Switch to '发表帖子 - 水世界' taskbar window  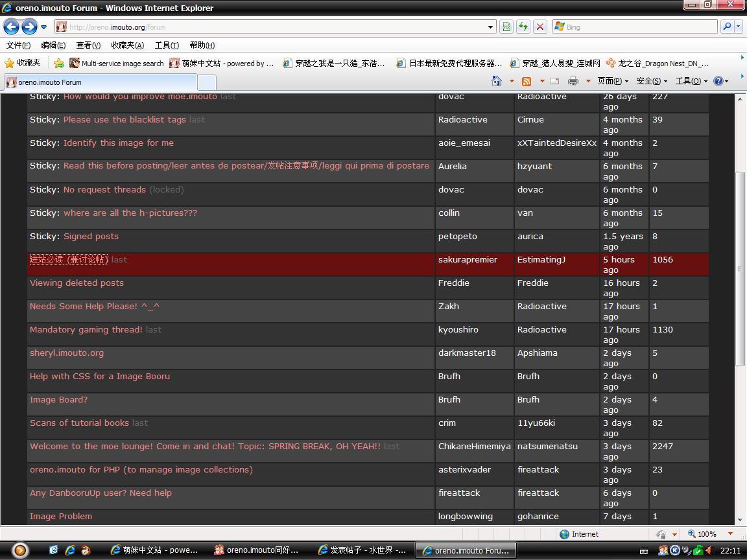(x=362, y=550)
